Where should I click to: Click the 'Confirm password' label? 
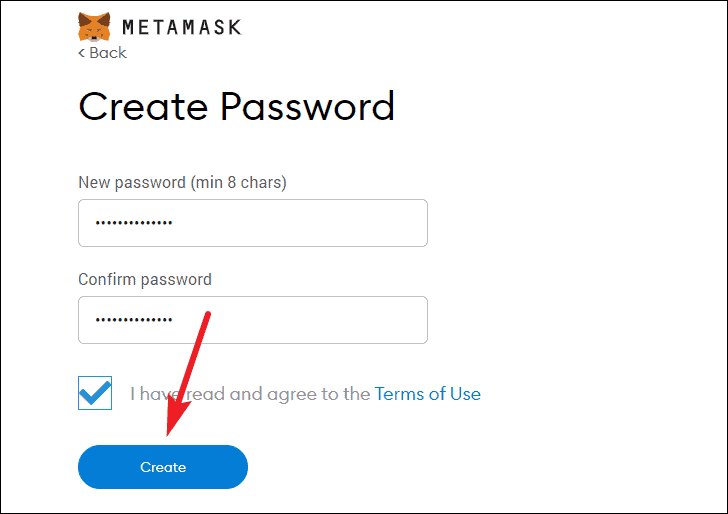[145, 280]
